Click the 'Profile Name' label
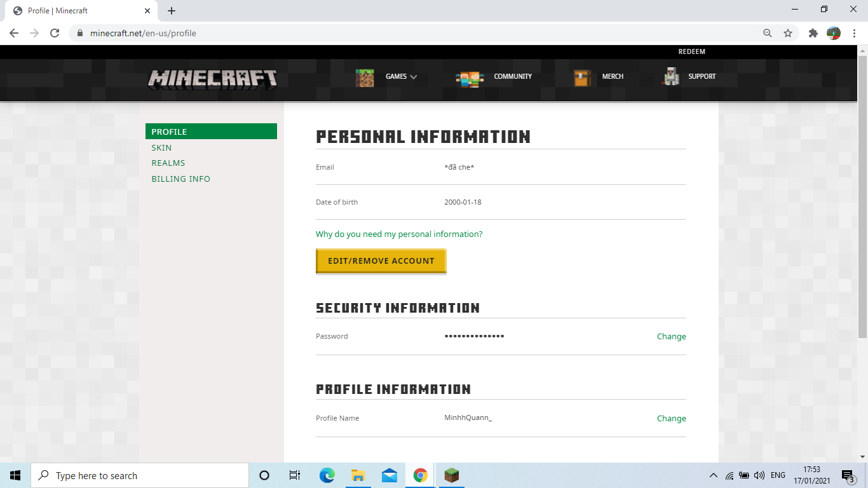The width and height of the screenshot is (868, 488). coord(337,418)
